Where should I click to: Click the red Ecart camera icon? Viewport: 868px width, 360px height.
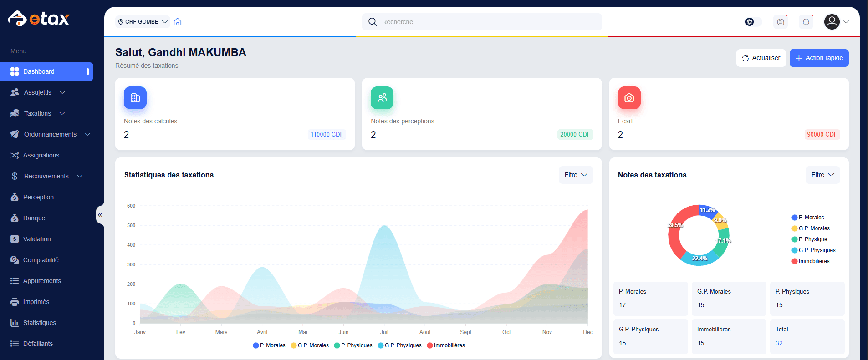click(x=629, y=98)
